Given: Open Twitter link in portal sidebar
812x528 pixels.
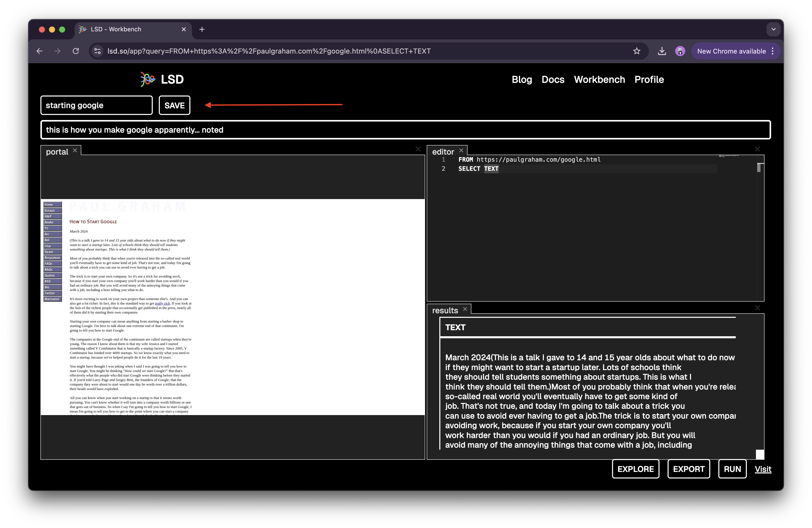Looking at the screenshot, I should coord(53,293).
